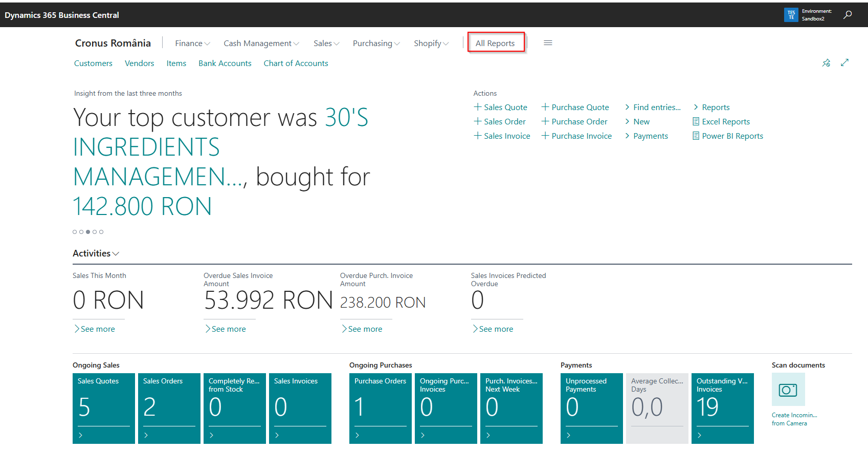Toggle the expand page arrows icon
Image resolution: width=868 pixels, height=451 pixels.
[x=844, y=62]
